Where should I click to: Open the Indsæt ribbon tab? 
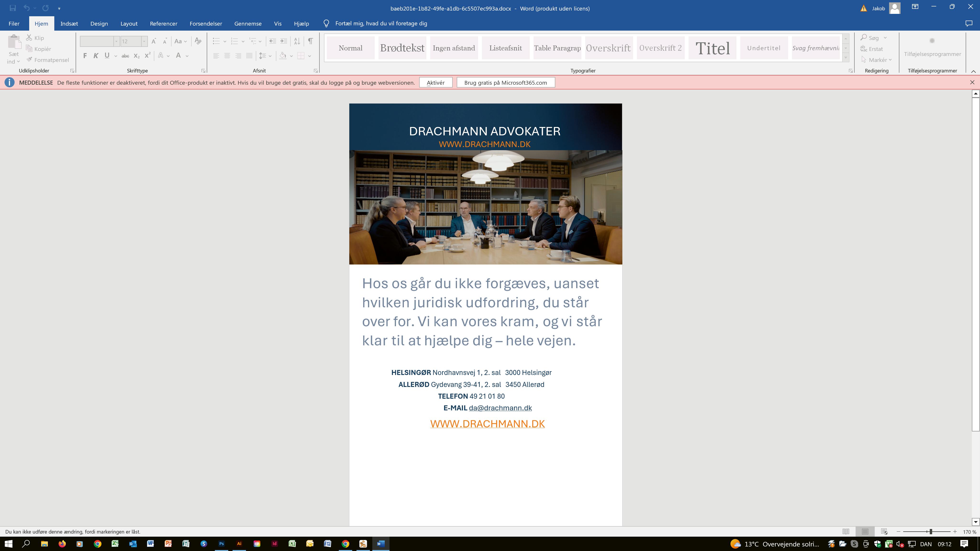pos(69,24)
